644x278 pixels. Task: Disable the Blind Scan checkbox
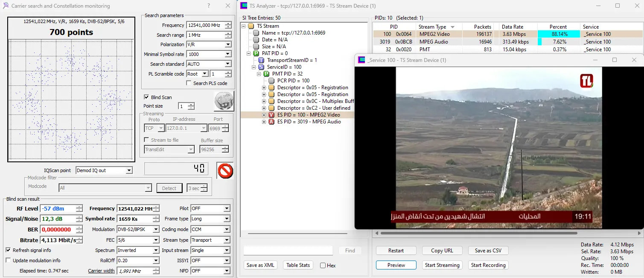[146, 97]
